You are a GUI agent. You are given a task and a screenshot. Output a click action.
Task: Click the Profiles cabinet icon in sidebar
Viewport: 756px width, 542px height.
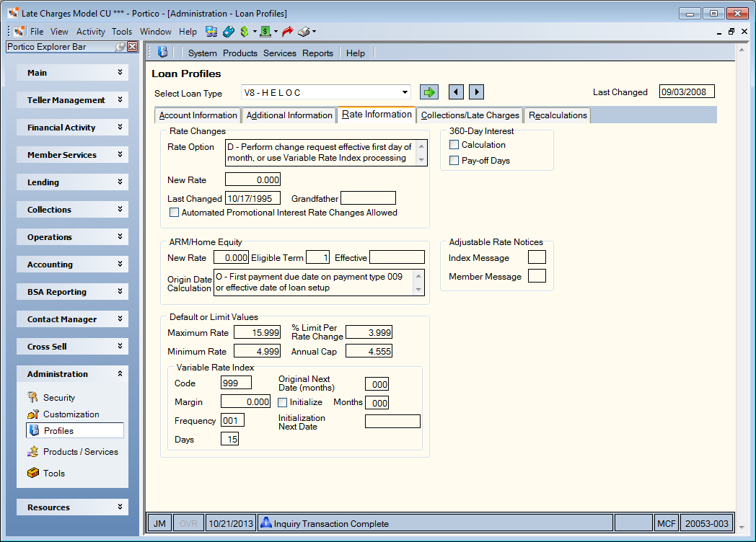[x=34, y=431]
